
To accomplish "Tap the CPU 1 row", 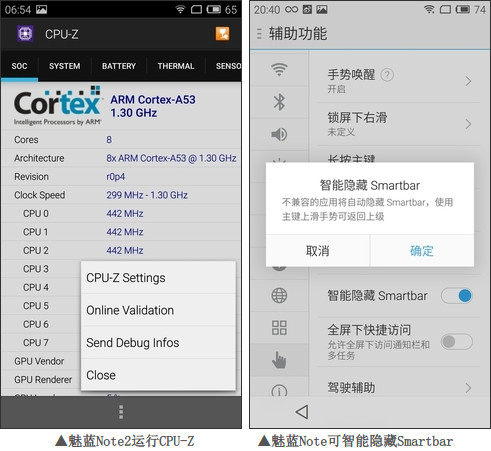I will [x=121, y=232].
